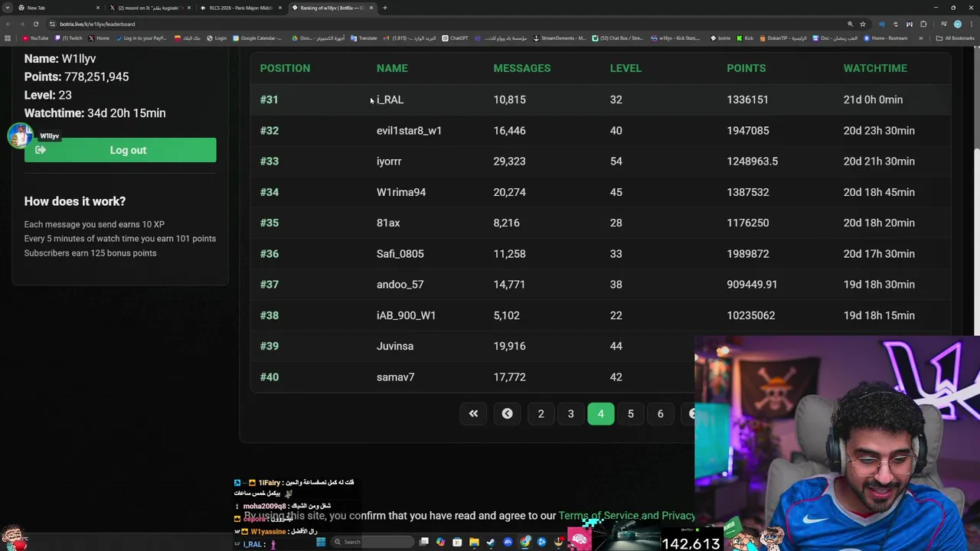Select the name iyorrr in row #33
This screenshot has width=980, height=551.
point(389,161)
